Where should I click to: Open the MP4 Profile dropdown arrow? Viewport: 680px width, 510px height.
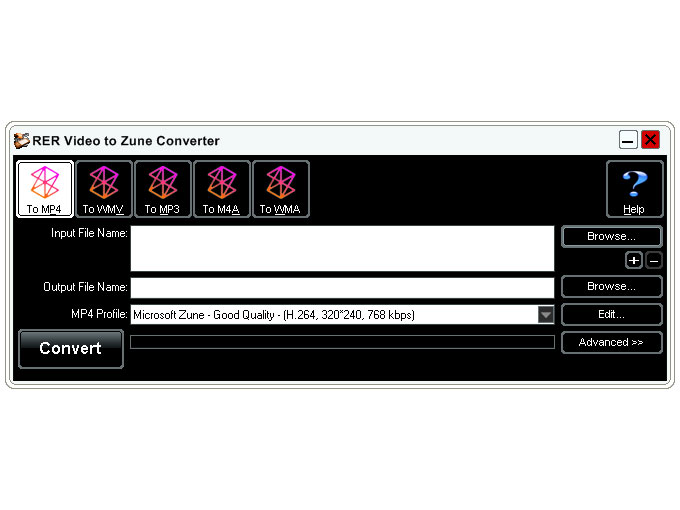pos(546,314)
